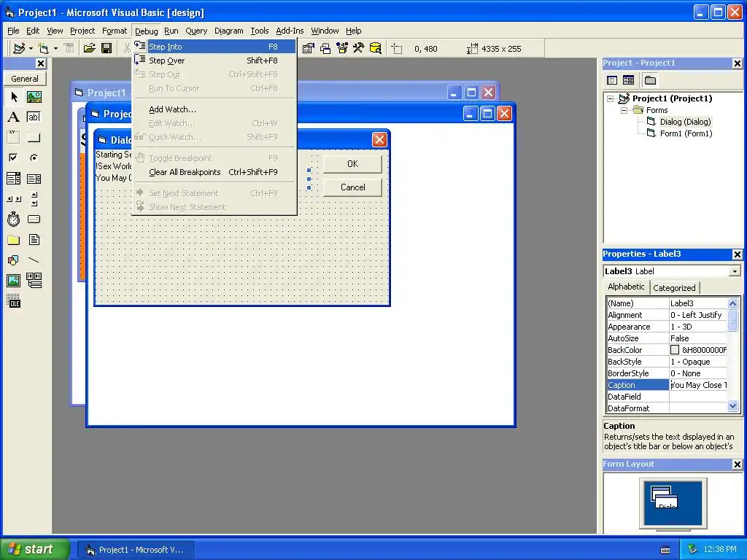
Task: Select the Shape control tool
Action: tap(14, 260)
